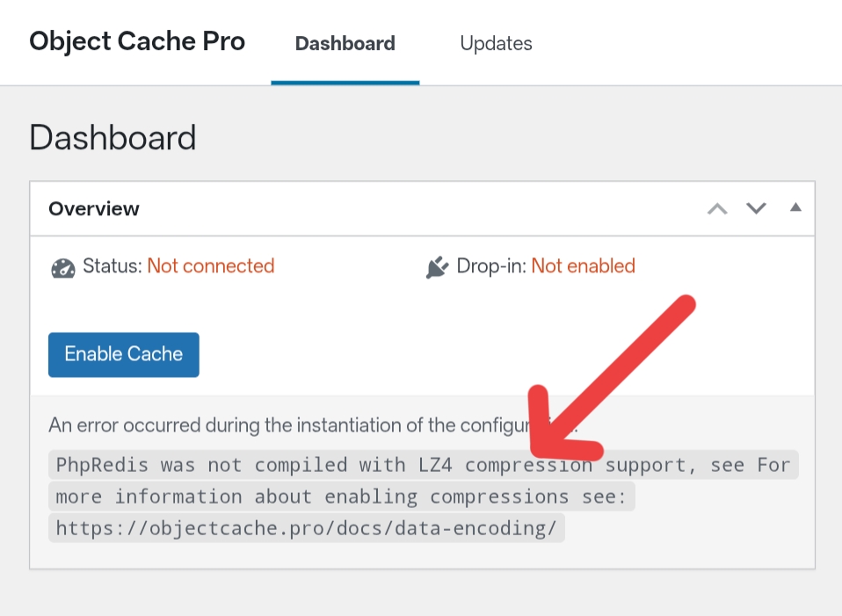This screenshot has height=616, width=842.
Task: Click the Overview panel heading
Action: coord(94,209)
